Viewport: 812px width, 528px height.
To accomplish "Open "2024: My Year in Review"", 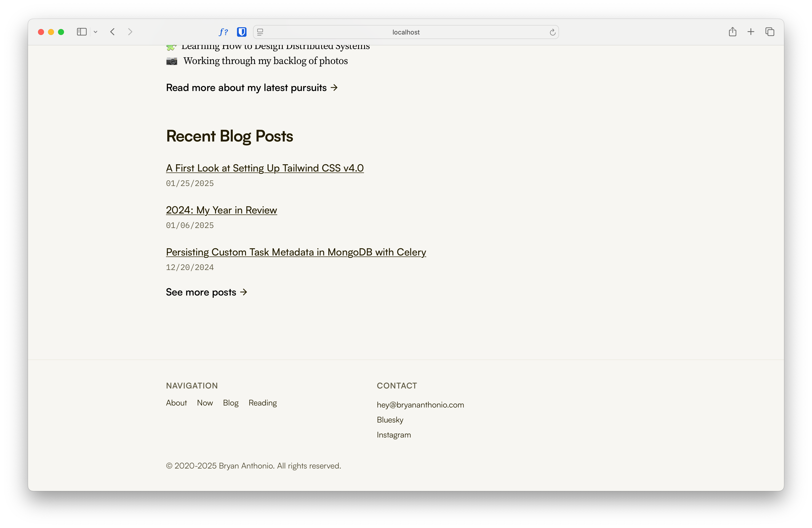I will pyautogui.click(x=221, y=210).
